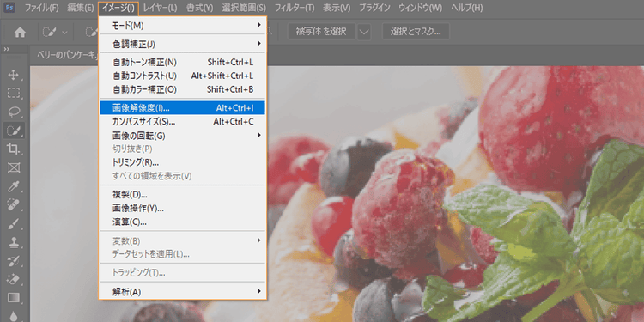Image resolution: width=644 pixels, height=322 pixels.
Task: Choose カンバスサイズ(S)... menu item
Action: (183, 122)
